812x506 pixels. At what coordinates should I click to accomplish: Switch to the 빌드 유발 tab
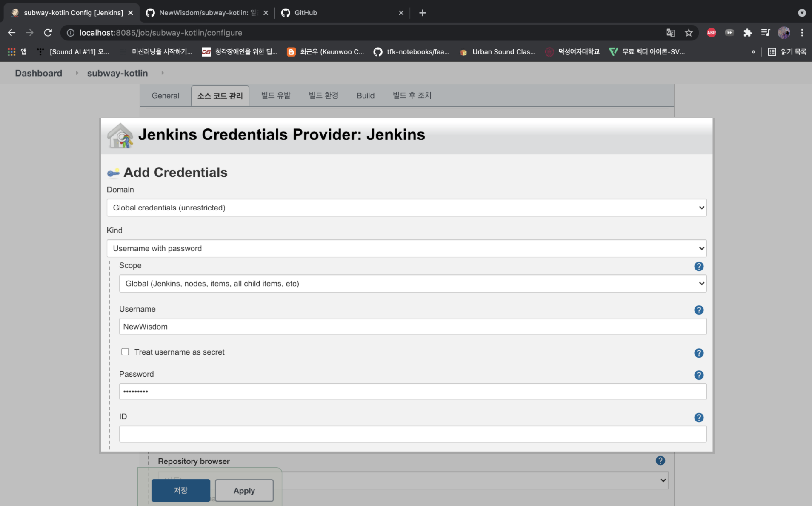pyautogui.click(x=276, y=96)
